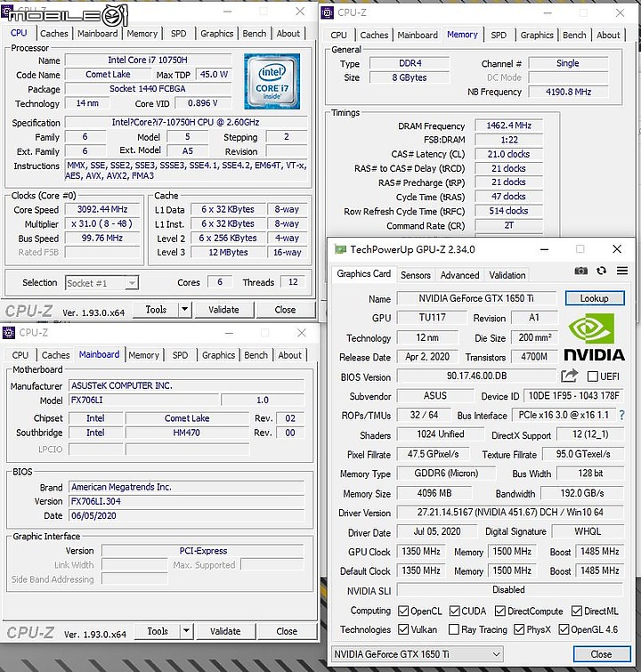641x672 pixels.
Task: Toggle the DirectML checkbox
Action: coord(577,611)
